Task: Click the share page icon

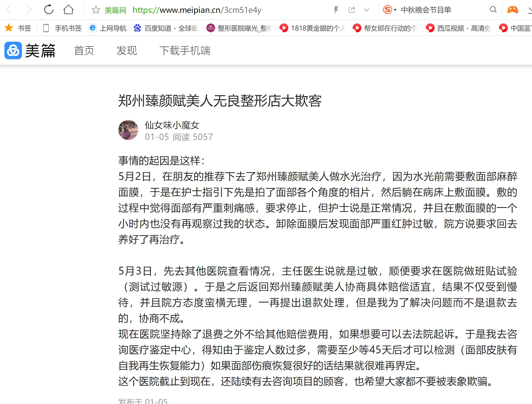Action: coord(352,10)
